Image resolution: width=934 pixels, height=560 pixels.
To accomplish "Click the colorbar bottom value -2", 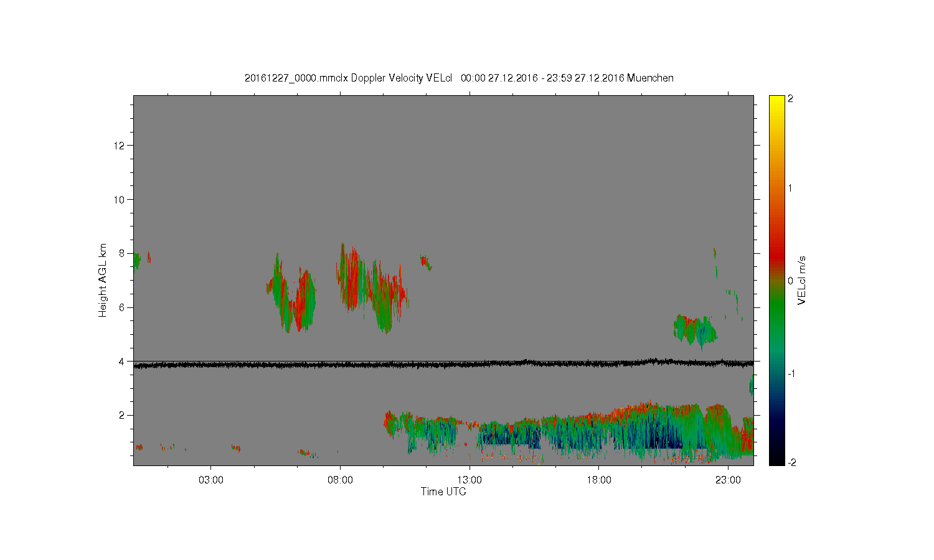I will click(x=791, y=462).
